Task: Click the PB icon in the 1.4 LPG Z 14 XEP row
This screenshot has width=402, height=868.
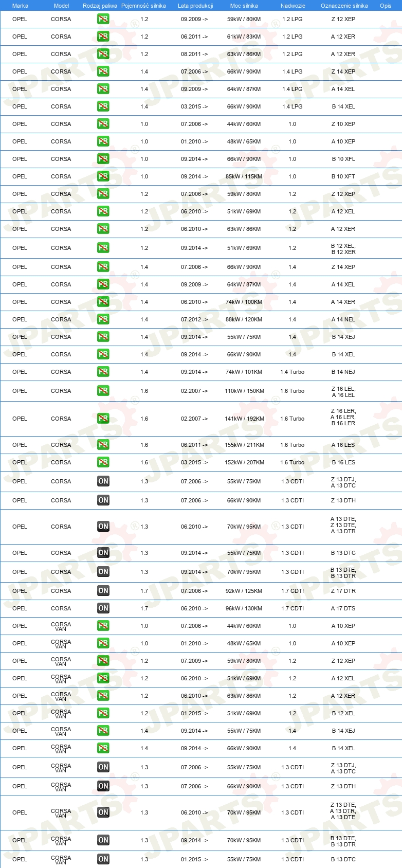Action: [x=103, y=71]
